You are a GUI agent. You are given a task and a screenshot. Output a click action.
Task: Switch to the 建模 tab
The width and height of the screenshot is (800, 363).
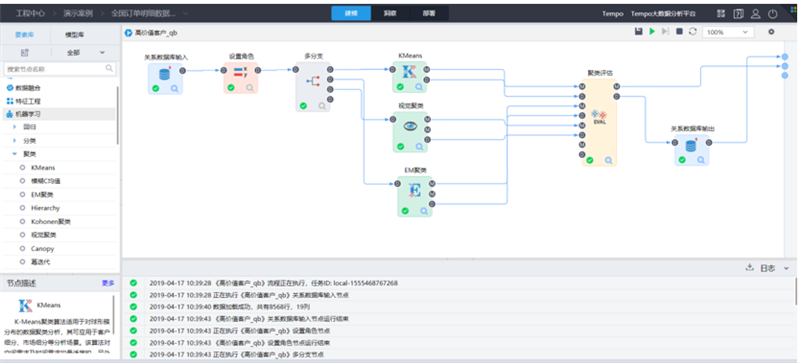coord(351,14)
